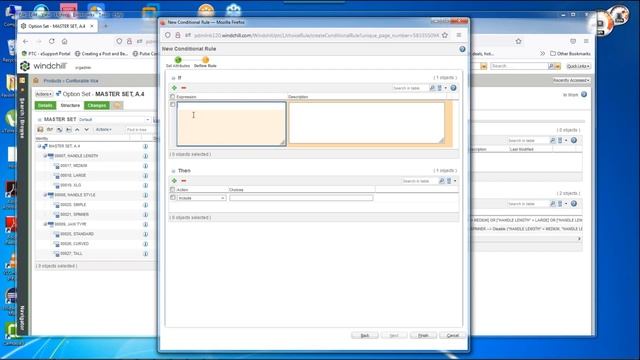Open help icon in the If table toolbar
This screenshot has height=360, width=640.
(453, 88)
